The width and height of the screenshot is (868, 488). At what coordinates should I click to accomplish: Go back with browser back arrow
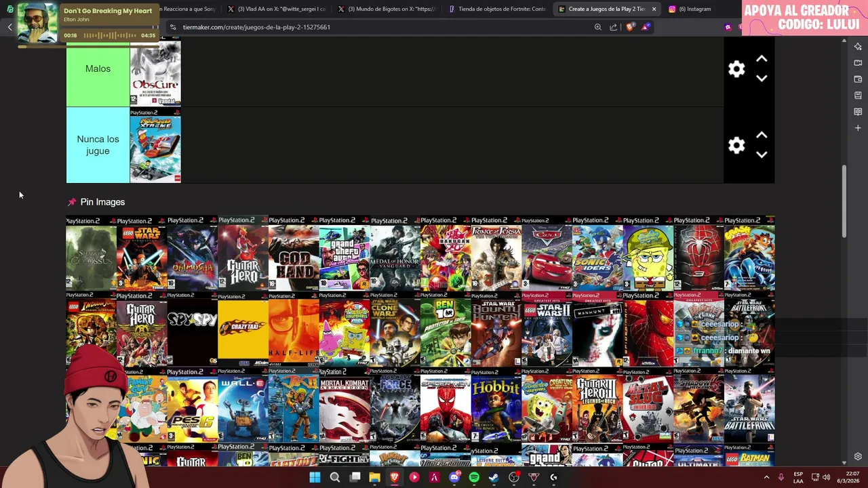[x=9, y=27]
